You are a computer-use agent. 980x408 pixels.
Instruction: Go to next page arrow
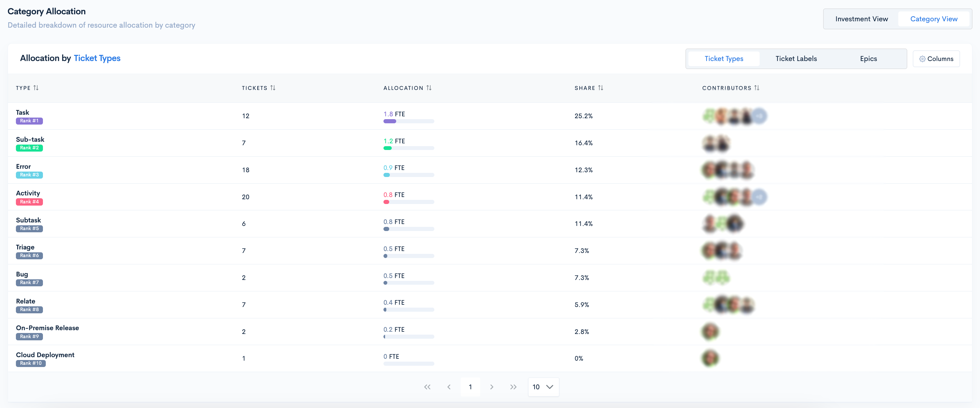pyautogui.click(x=492, y=387)
